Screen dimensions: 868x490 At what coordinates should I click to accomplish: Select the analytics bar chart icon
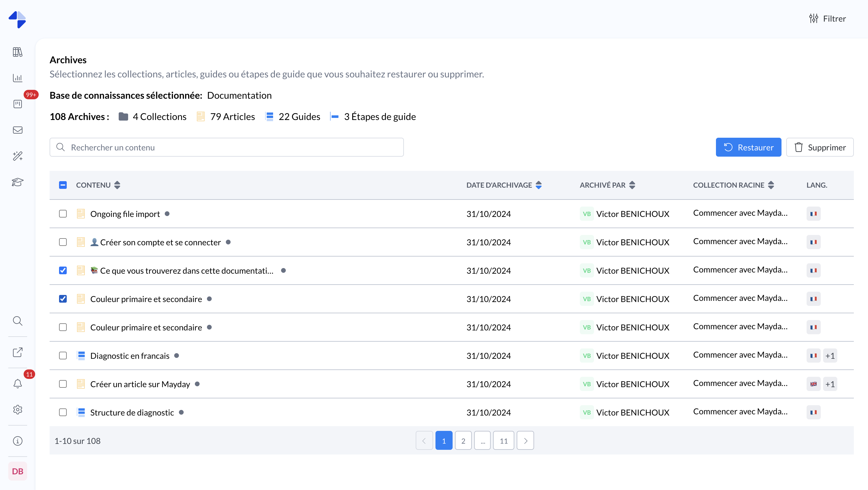pyautogui.click(x=17, y=78)
